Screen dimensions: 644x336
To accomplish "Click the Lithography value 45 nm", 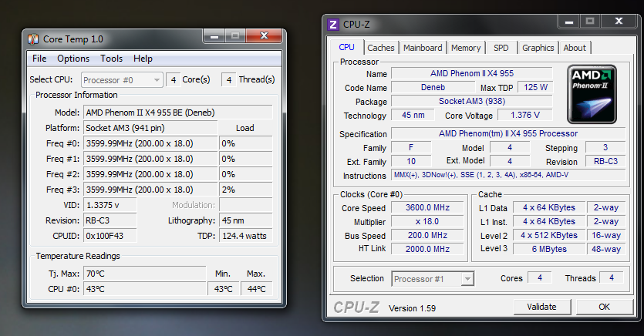I will [x=245, y=220].
